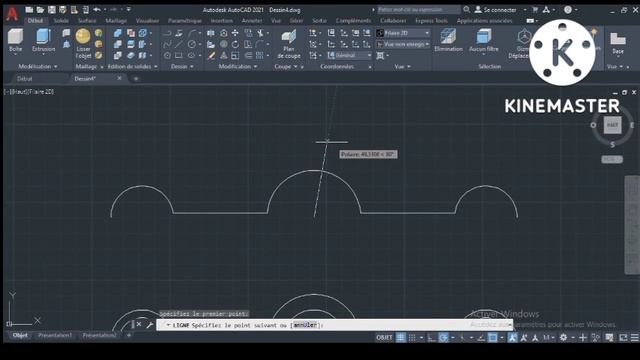Click the keyword search input field

coord(419,9)
